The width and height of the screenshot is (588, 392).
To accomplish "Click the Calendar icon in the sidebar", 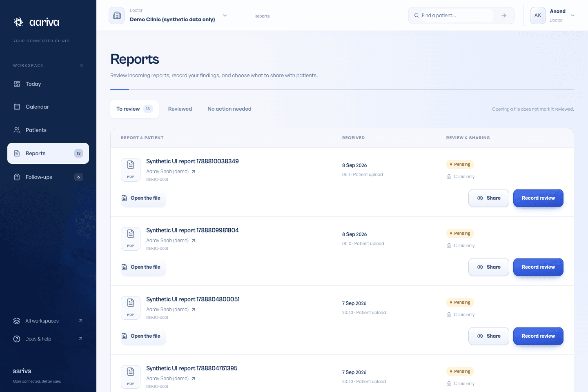I will (17, 107).
